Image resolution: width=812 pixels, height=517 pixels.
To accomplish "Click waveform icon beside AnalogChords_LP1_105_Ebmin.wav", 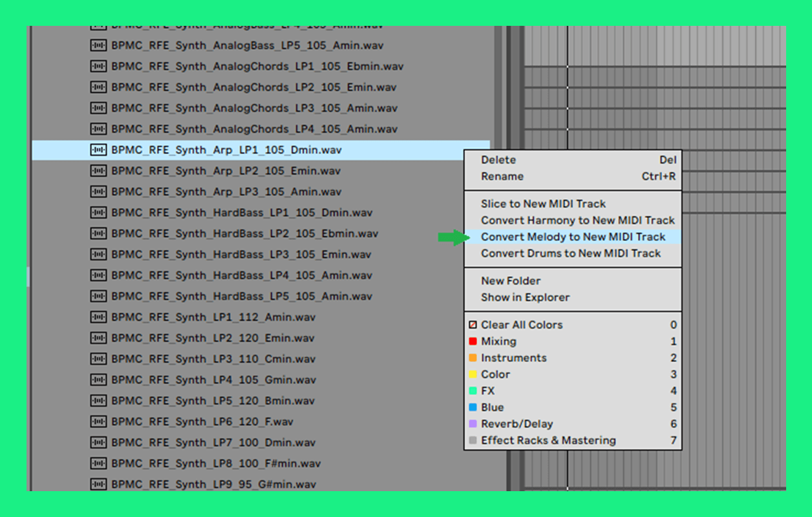I will point(98,67).
